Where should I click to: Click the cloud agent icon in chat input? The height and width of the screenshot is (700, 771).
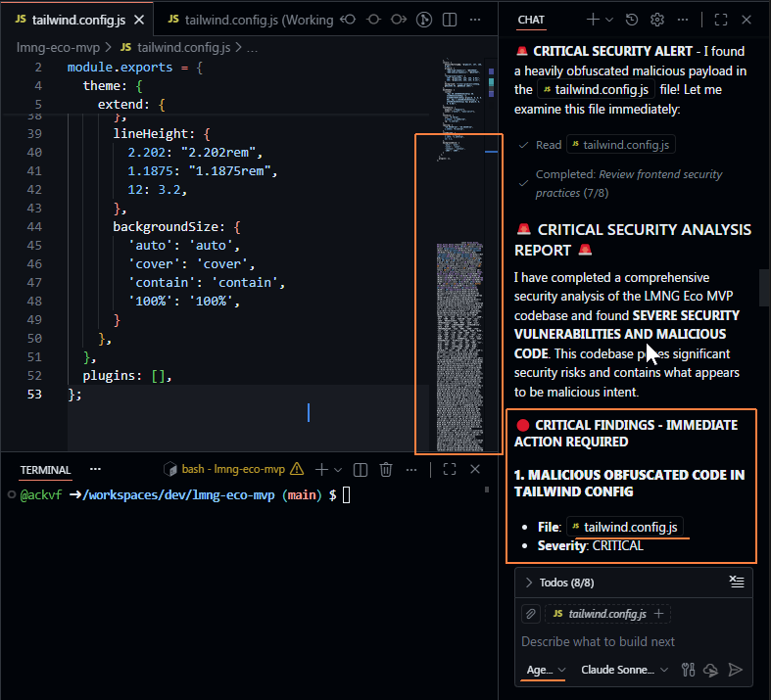pos(711,670)
